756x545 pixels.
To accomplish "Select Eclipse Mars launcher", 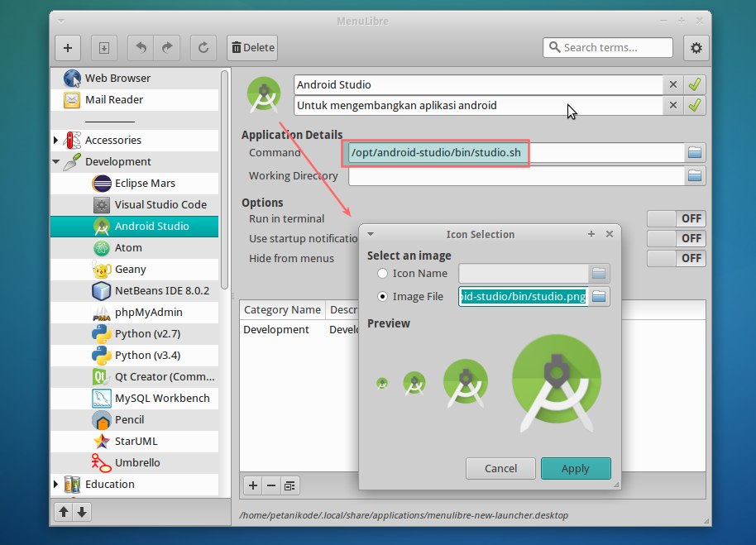I will point(135,183).
